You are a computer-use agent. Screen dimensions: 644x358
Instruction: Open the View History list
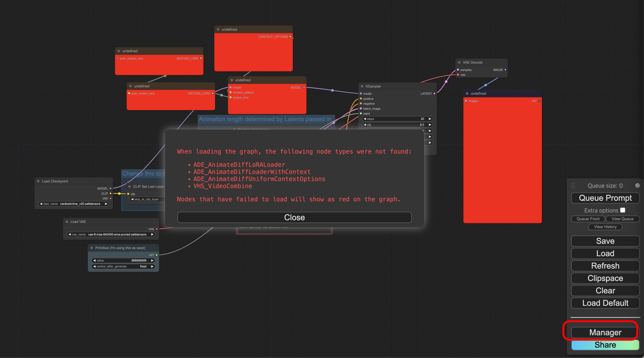(605, 227)
